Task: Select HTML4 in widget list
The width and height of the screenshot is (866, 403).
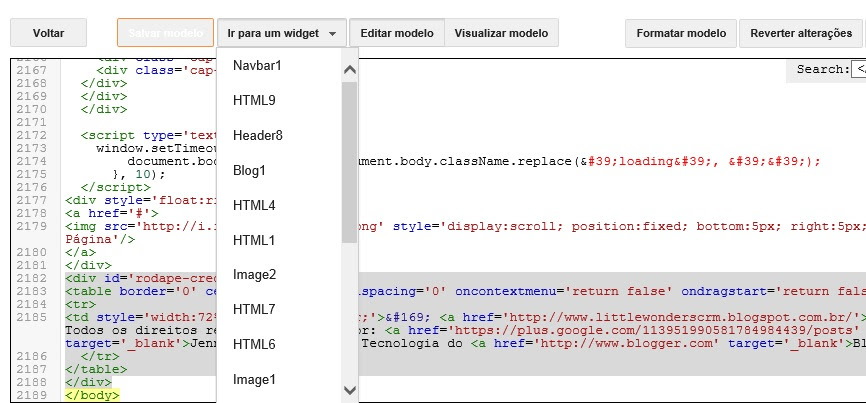Action: [x=279, y=205]
